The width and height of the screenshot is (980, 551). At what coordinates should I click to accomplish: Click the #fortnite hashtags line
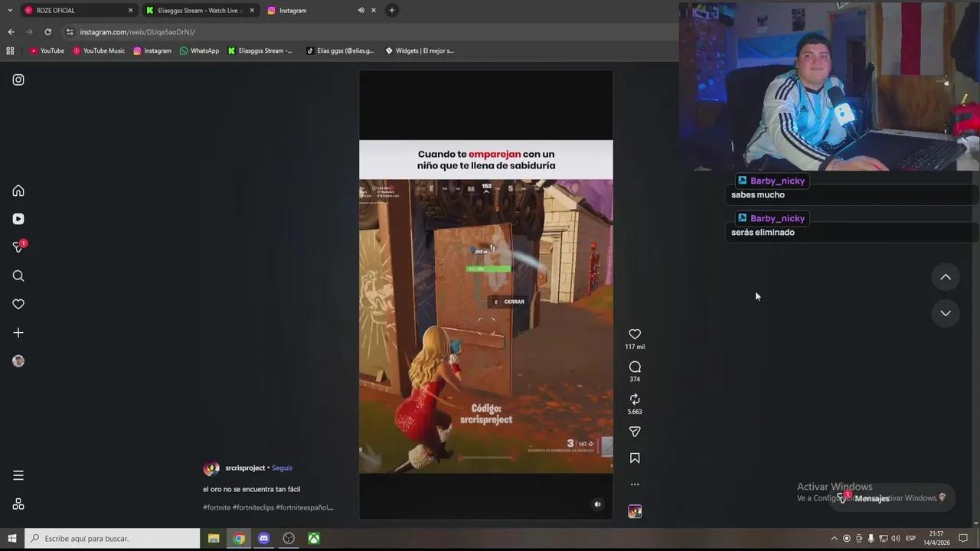[268, 507]
